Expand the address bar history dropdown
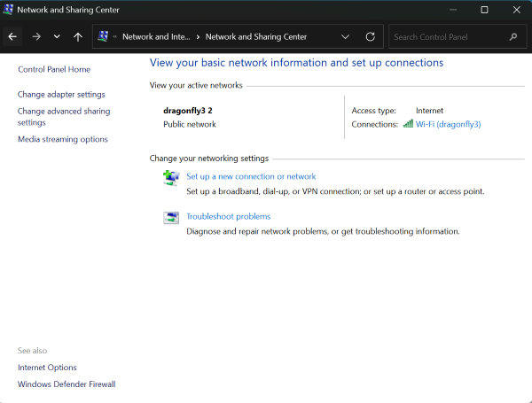This screenshot has width=532, height=403. point(345,37)
